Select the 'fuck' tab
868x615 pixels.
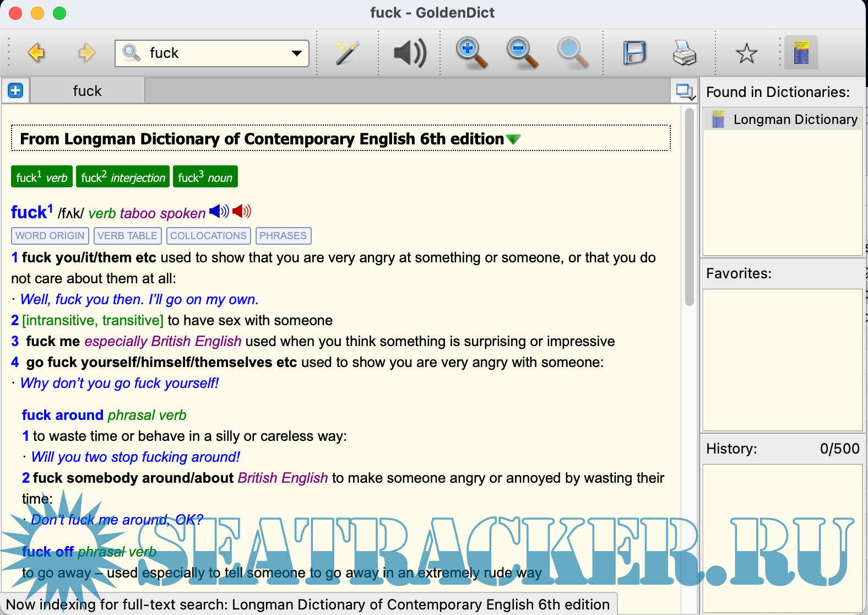88,91
